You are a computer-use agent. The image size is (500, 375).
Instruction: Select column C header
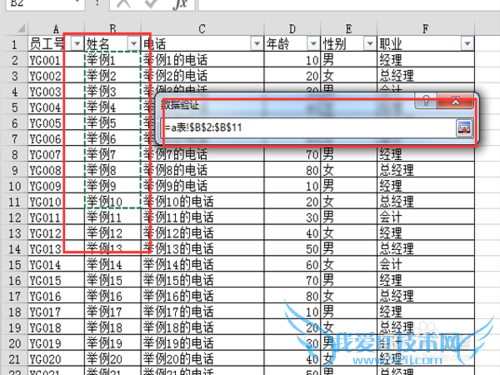coord(202,29)
